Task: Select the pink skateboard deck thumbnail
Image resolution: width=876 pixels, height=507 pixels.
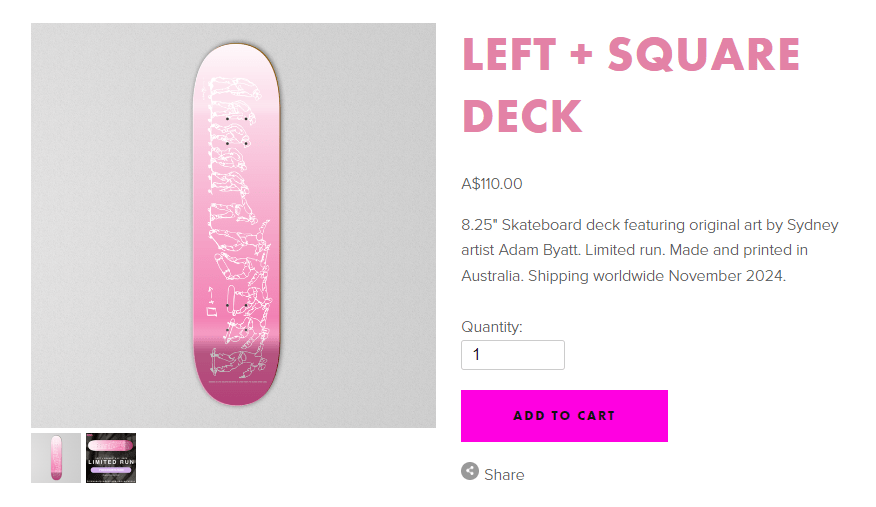Action: click(56, 458)
